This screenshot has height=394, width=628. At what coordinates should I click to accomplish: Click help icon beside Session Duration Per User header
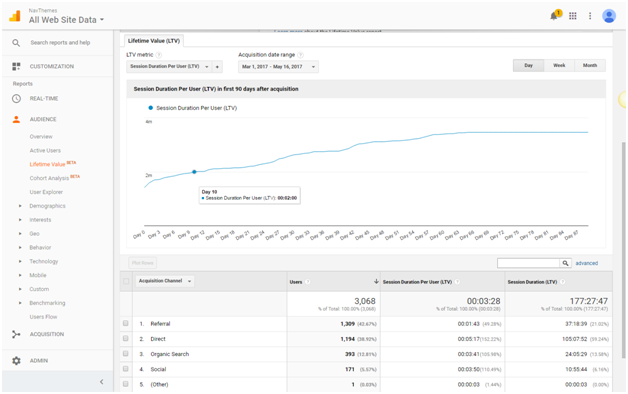pyautogui.click(x=457, y=282)
